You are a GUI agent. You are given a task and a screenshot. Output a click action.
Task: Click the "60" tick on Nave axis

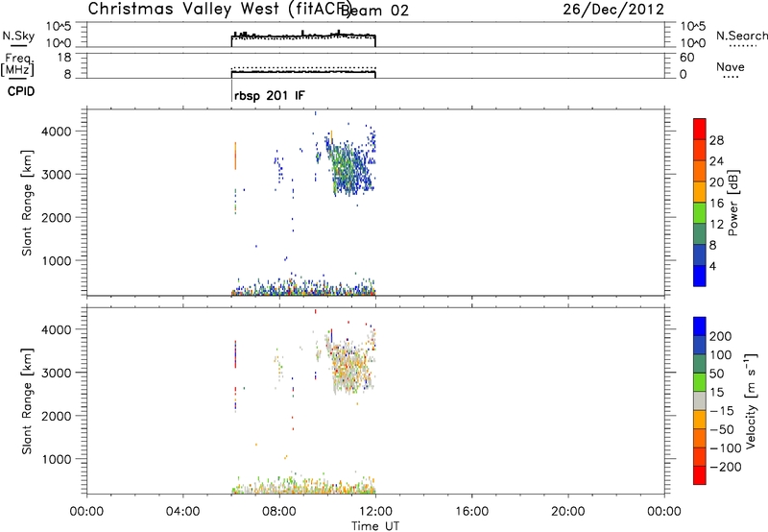[686, 58]
